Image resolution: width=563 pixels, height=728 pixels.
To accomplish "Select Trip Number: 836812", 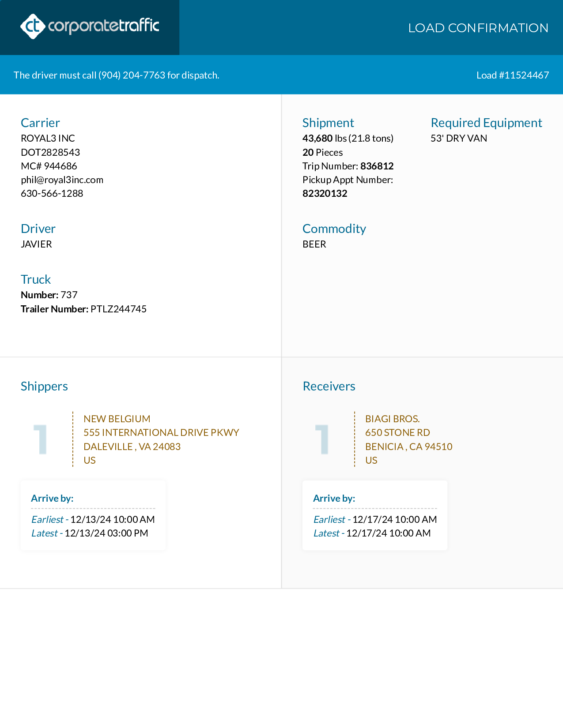I will [348, 166].
